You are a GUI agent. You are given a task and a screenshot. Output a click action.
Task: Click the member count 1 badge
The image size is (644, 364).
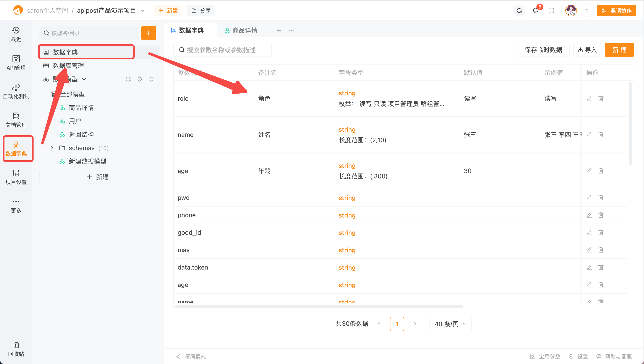(587, 10)
